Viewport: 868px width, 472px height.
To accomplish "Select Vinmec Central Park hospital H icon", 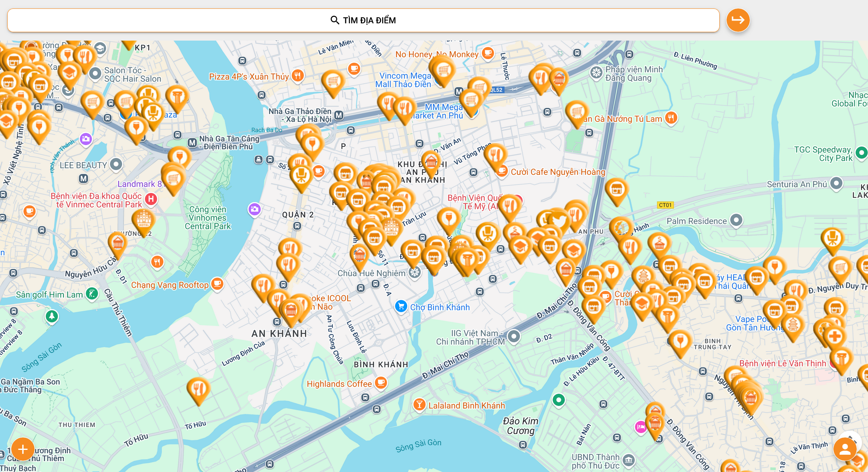I will click(x=151, y=199).
